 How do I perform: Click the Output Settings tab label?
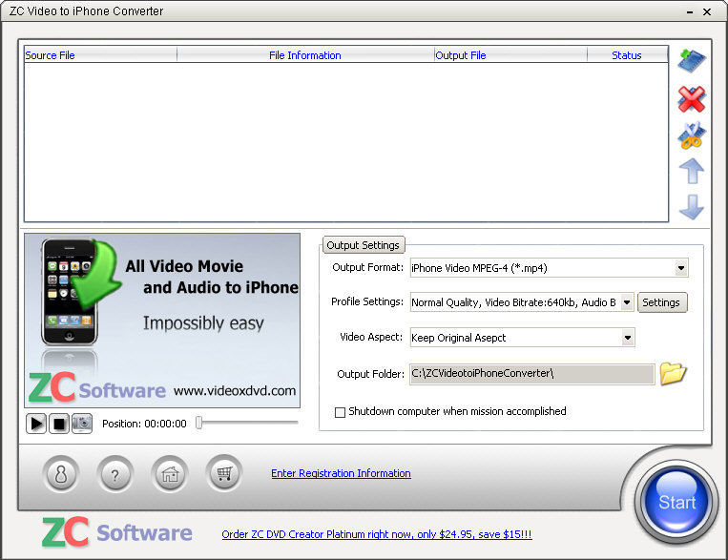pyautogui.click(x=363, y=245)
